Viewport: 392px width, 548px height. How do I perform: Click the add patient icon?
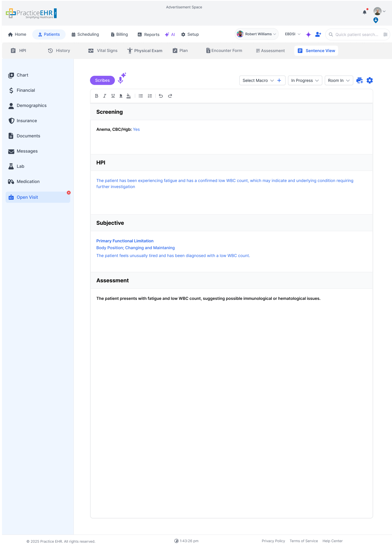318,34
